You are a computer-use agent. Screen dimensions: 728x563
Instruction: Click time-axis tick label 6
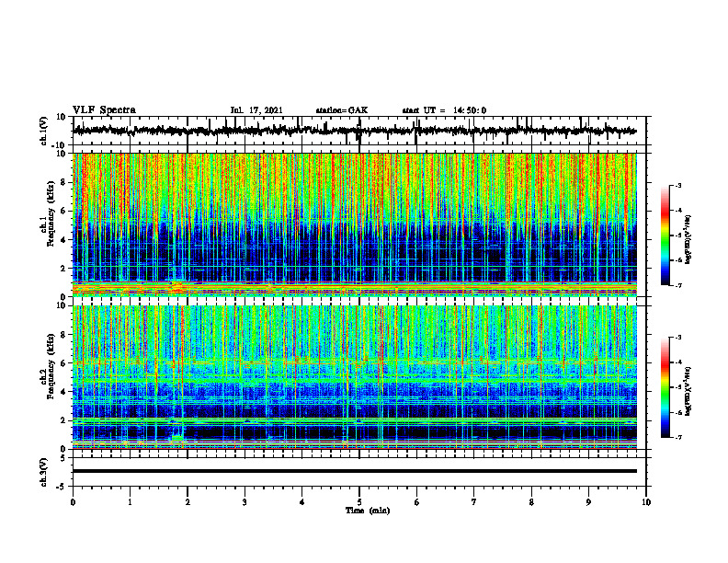[417, 502]
